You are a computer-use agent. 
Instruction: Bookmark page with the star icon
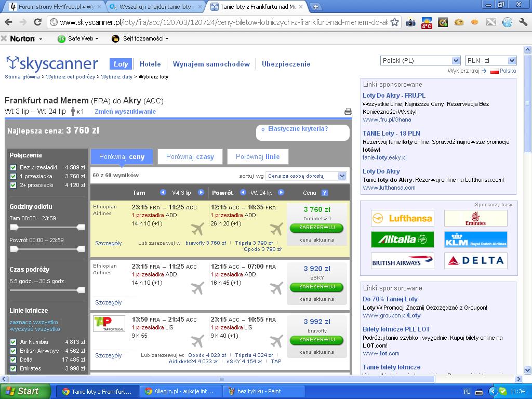pos(394,22)
